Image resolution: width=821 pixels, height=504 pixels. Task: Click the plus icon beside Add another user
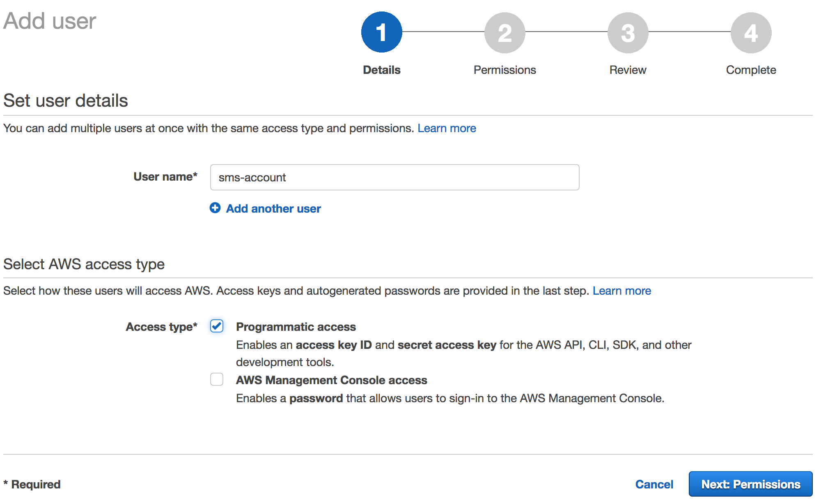tap(215, 208)
